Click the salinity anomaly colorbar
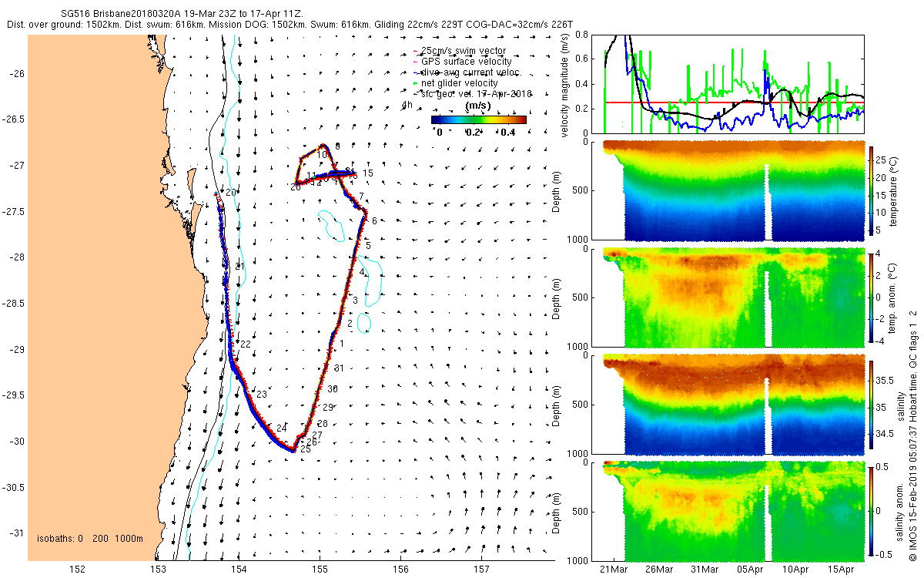 (x=872, y=510)
